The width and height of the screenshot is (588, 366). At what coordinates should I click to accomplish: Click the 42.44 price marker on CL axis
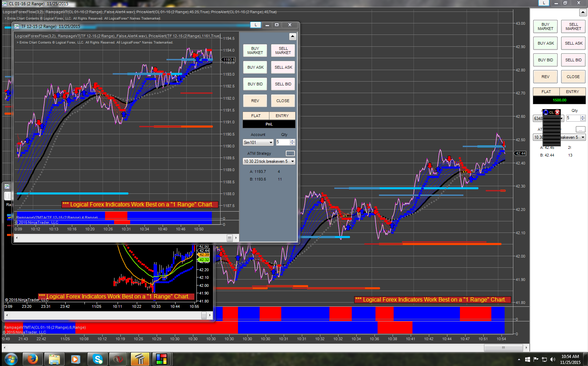(521, 153)
